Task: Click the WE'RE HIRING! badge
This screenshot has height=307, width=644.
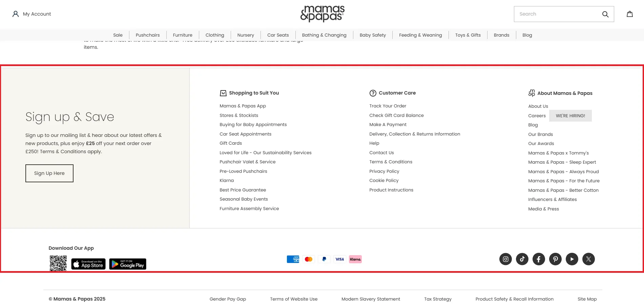Action: 570,116
